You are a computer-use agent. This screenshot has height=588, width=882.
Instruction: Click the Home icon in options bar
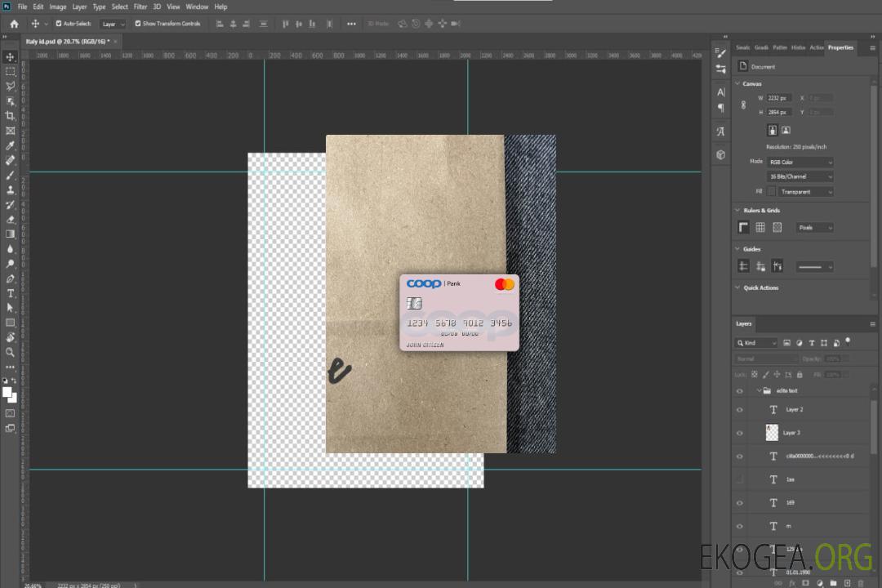point(14,24)
